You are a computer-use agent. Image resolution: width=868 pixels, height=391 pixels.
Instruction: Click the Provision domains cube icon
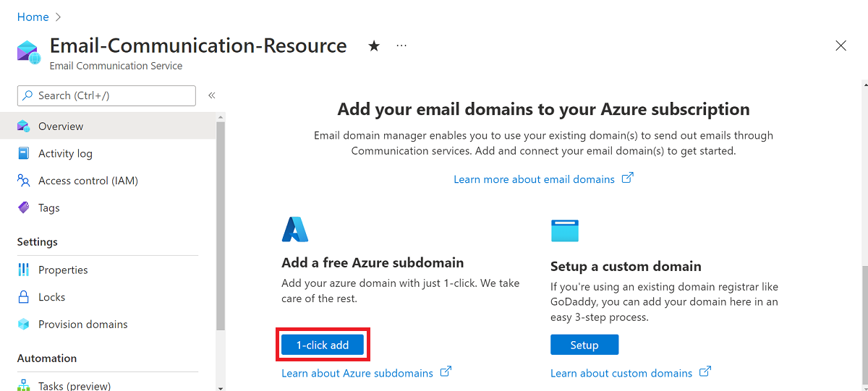[x=24, y=324]
